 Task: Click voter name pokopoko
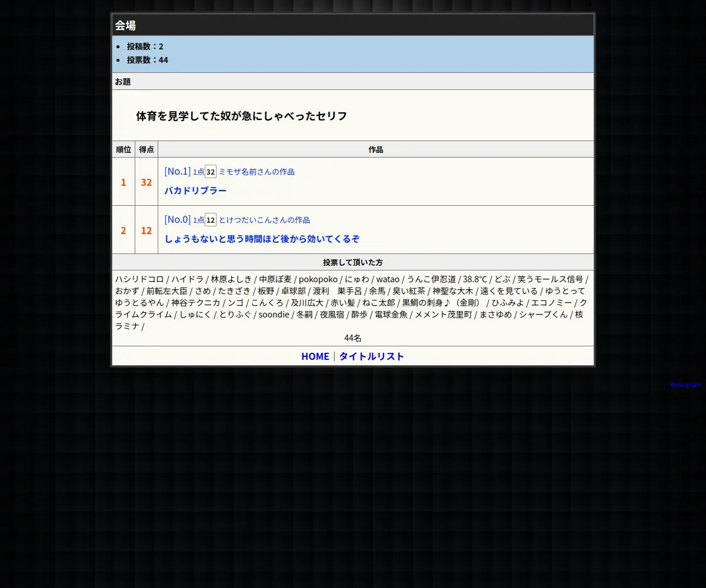[318, 279]
